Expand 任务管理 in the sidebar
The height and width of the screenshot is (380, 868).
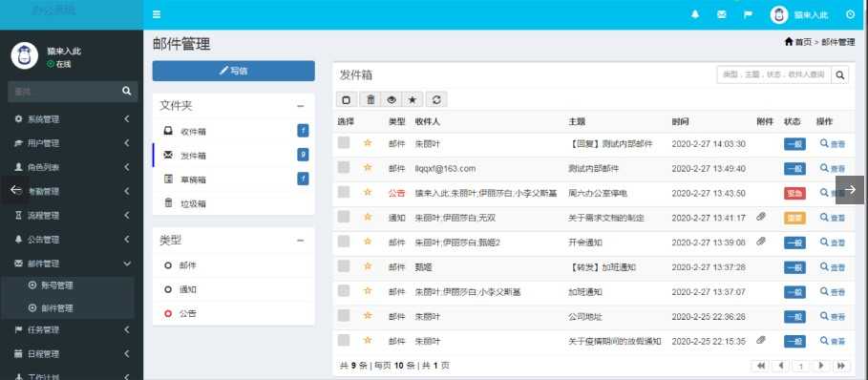(x=72, y=330)
